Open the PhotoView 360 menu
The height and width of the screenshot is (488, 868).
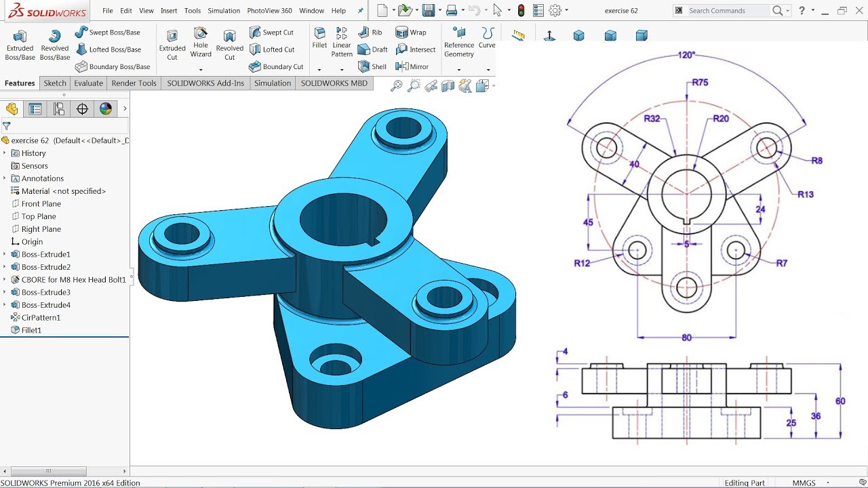[269, 11]
